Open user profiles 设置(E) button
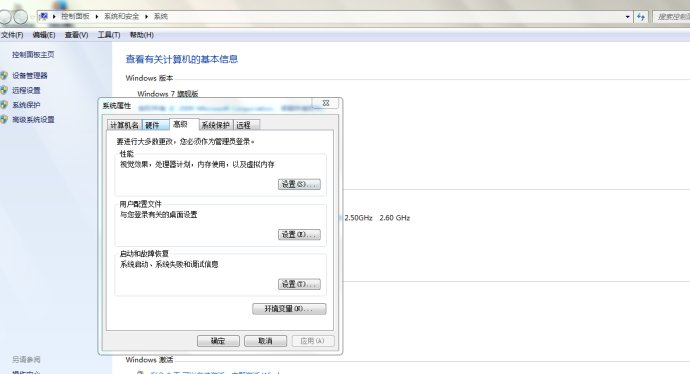Viewport: 690px width, 374px height. coord(299,235)
